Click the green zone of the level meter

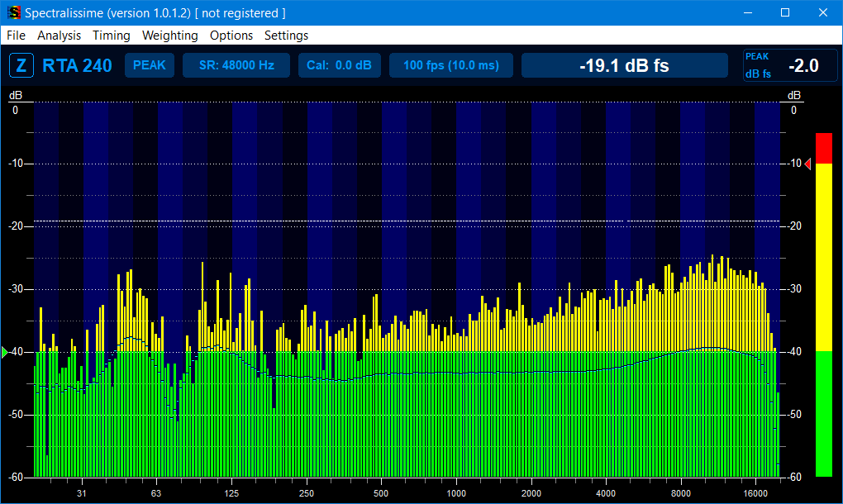pyautogui.click(x=824, y=414)
